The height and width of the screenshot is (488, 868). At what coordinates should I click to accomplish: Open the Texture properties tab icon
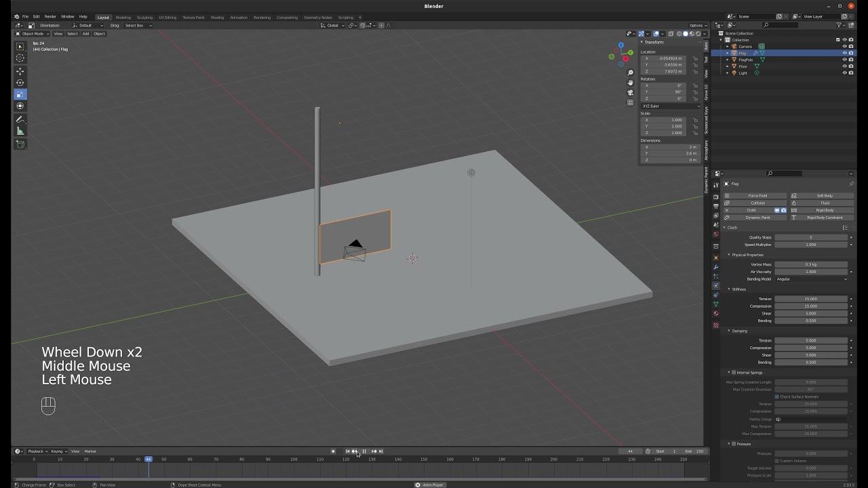(x=715, y=325)
